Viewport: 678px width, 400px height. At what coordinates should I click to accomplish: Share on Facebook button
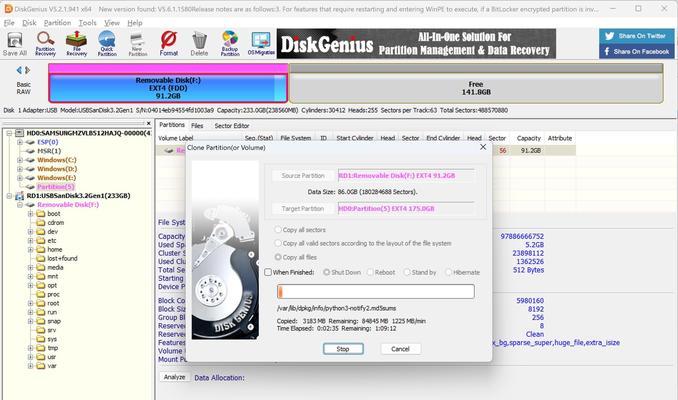coord(636,51)
